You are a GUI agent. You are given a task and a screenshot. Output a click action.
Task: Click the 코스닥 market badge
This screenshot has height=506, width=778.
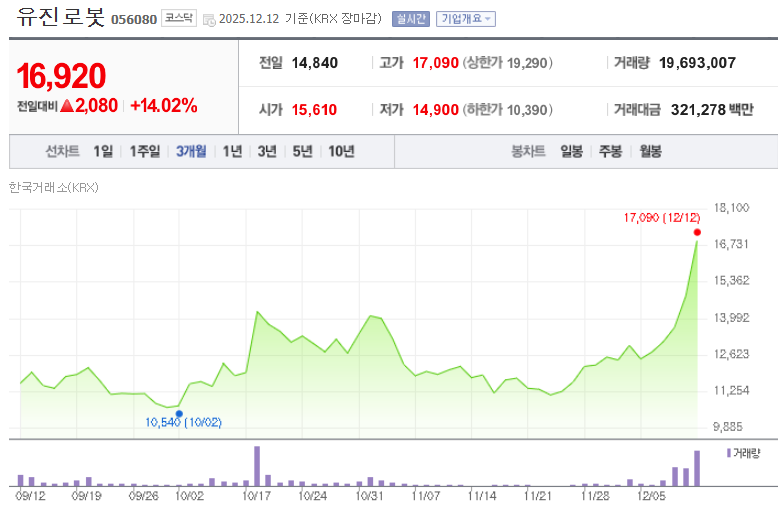[179, 18]
